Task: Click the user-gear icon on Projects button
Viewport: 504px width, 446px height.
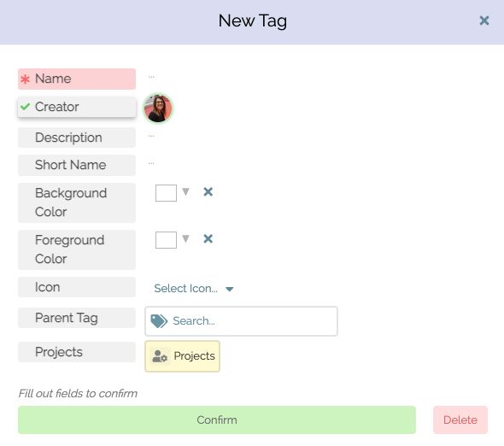Action: pos(160,356)
